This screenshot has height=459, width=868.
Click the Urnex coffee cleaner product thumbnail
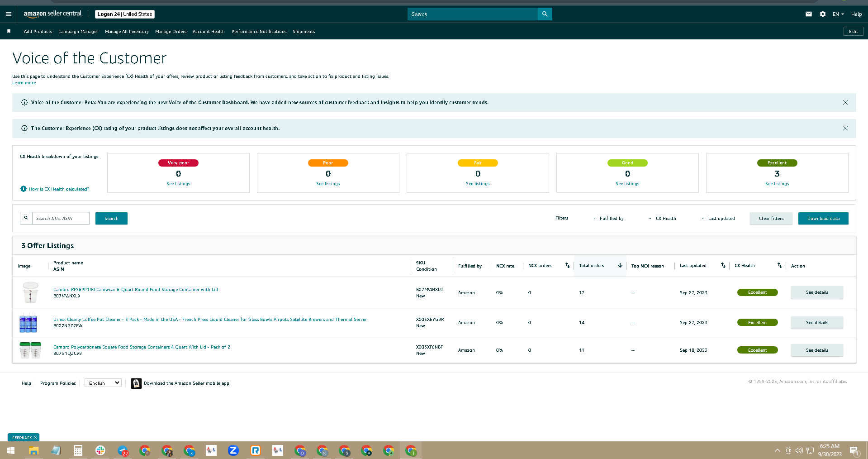(28, 323)
